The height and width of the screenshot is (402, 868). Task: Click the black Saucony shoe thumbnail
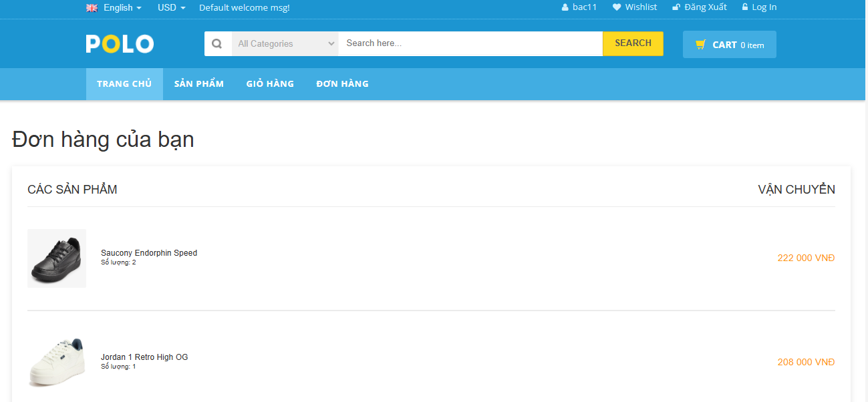[x=57, y=258]
